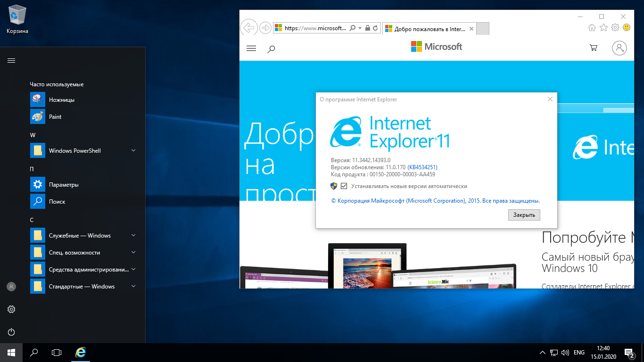Click the version text '11.3442.14393.0'

point(371,160)
